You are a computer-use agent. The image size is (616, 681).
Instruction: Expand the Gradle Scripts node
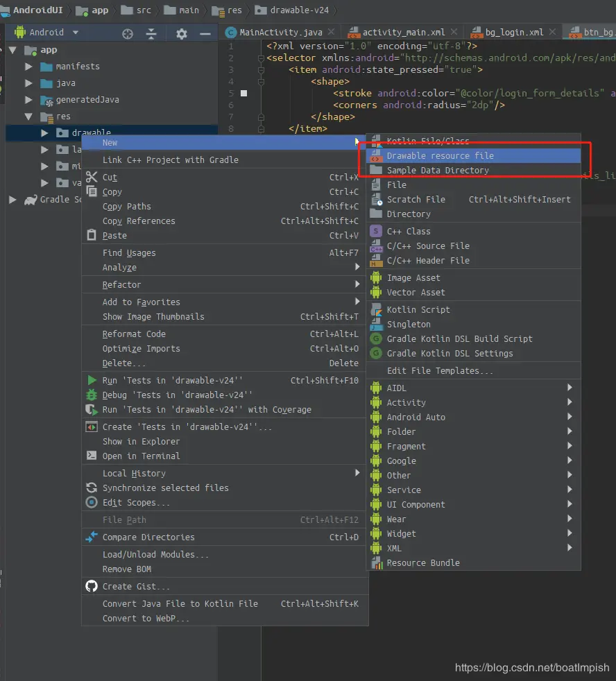click(12, 199)
